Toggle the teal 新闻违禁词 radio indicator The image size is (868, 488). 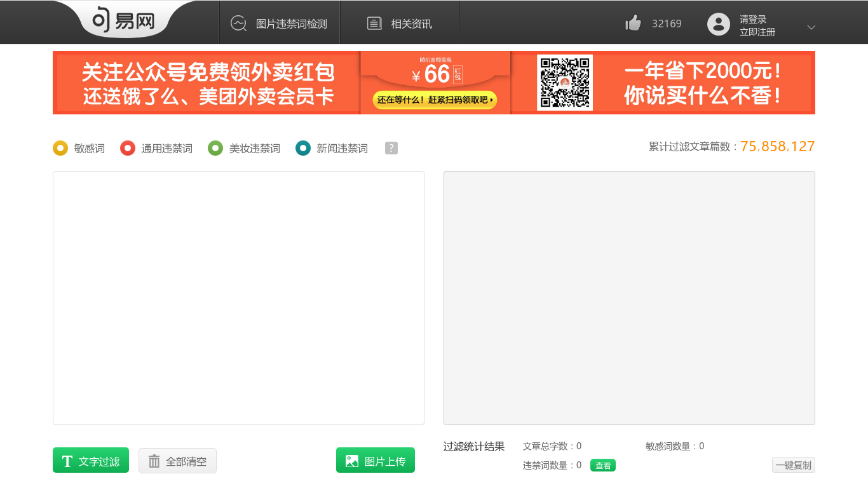[303, 148]
